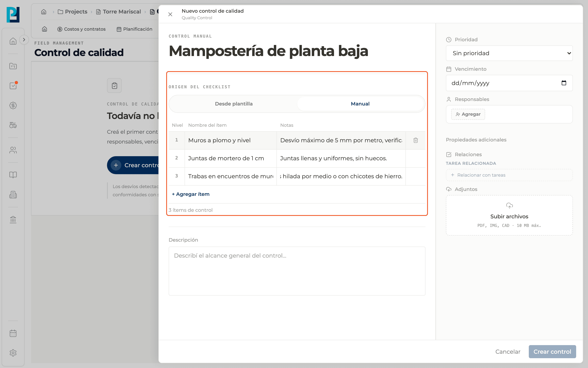Go to Torre Mariscal in the breadcrumb

(x=119, y=12)
